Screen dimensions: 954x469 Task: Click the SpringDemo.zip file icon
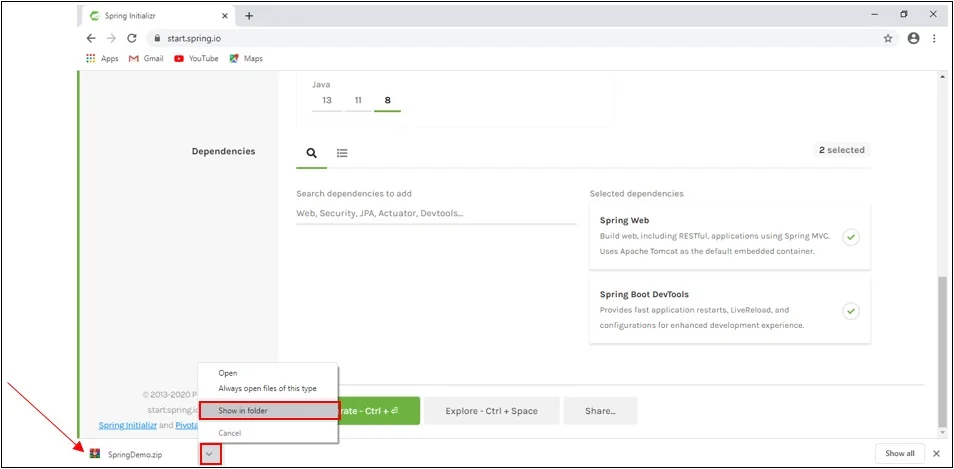point(95,454)
